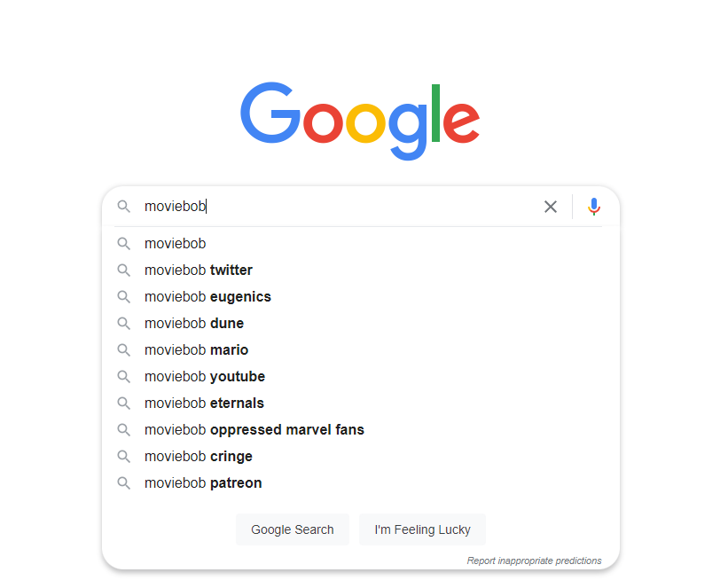Image resolution: width=728 pixels, height=588 pixels.
Task: Select the 'moviebob mario' suggestion
Action: point(196,349)
